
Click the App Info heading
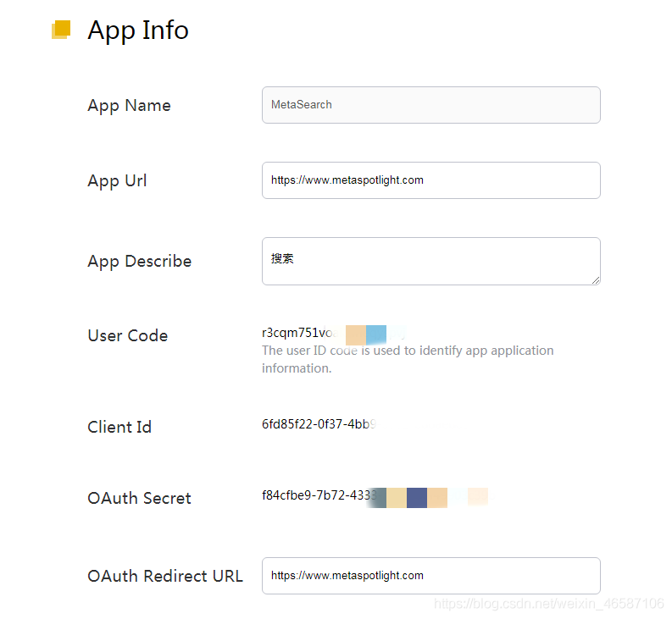point(138,30)
